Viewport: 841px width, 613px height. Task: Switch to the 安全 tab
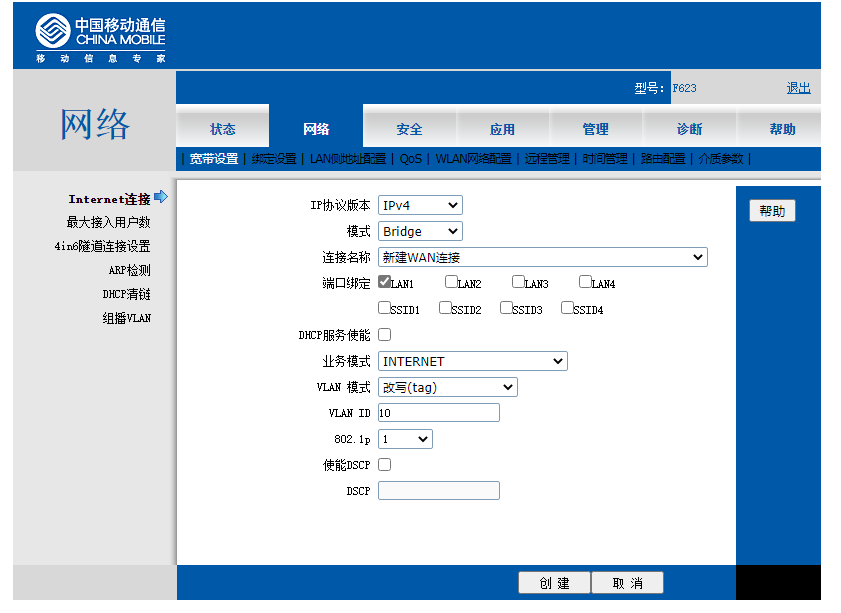[409, 129]
